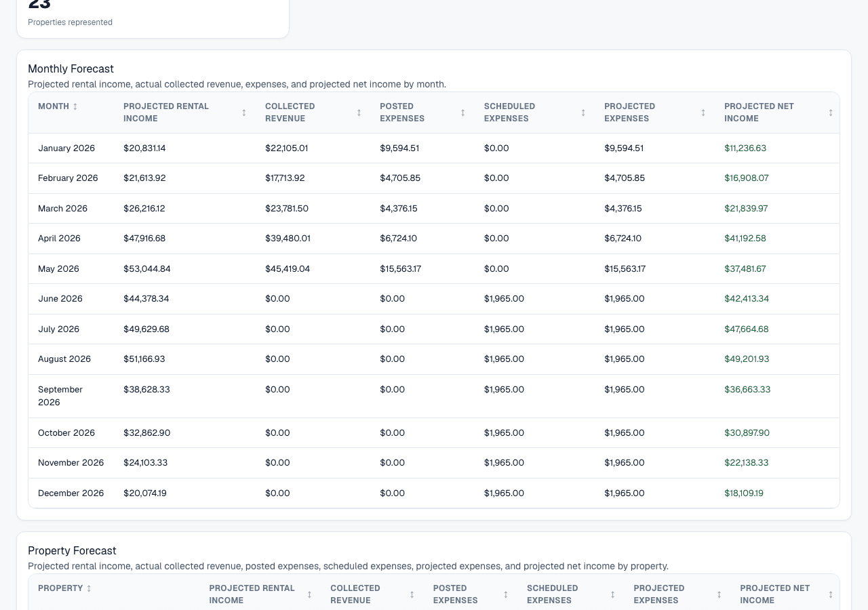Viewport: 868px width, 610px height.
Task: Click January collected revenue $22,105.01
Action: (x=287, y=148)
